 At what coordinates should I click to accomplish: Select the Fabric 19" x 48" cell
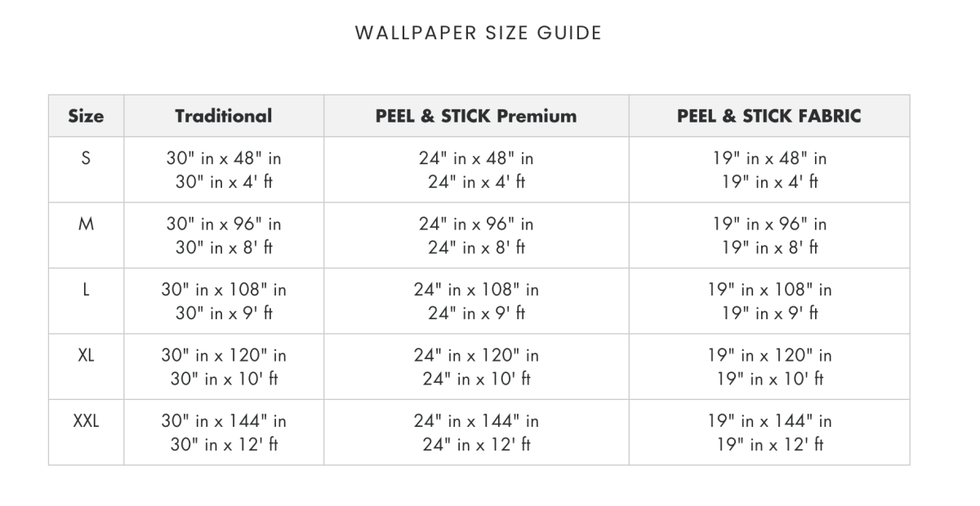tap(769, 170)
